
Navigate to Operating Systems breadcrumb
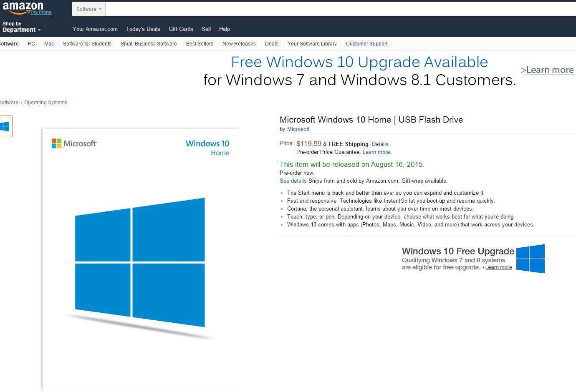[45, 102]
